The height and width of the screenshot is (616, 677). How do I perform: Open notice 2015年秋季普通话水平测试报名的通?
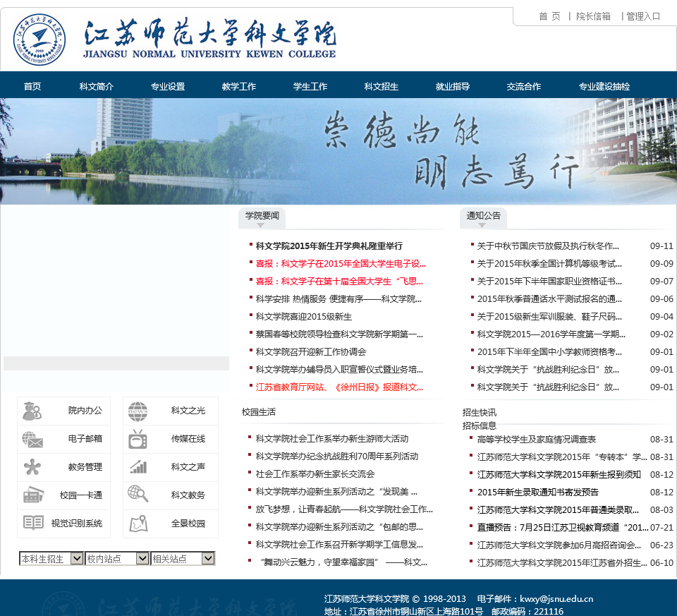pos(549,299)
